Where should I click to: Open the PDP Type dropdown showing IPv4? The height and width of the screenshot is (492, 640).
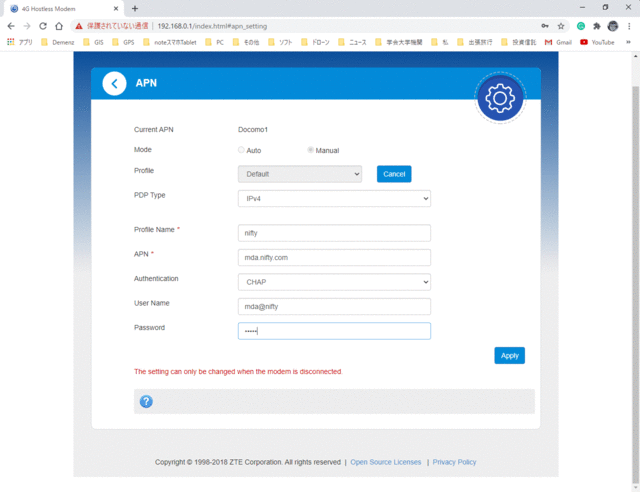(x=334, y=198)
